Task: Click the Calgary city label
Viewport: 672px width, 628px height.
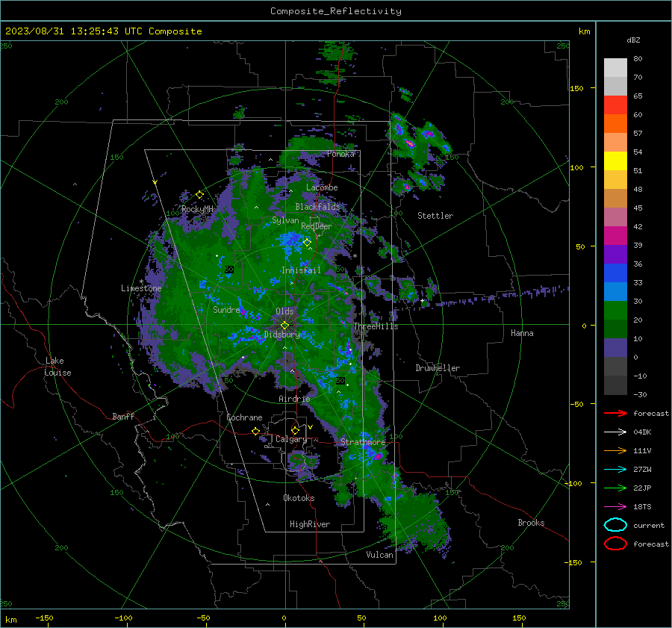Action: [291, 439]
